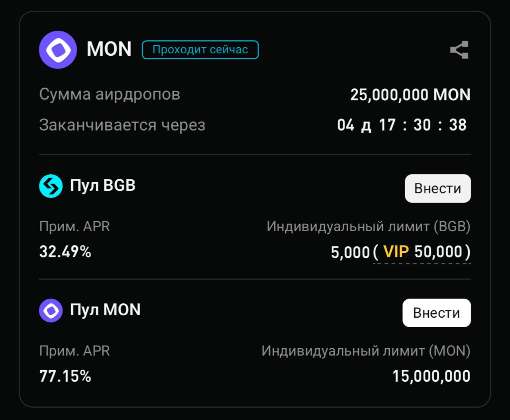Viewport: 510px width, 420px height.
Task: Click the 15,000,000 MON individual limit
Action: (431, 375)
